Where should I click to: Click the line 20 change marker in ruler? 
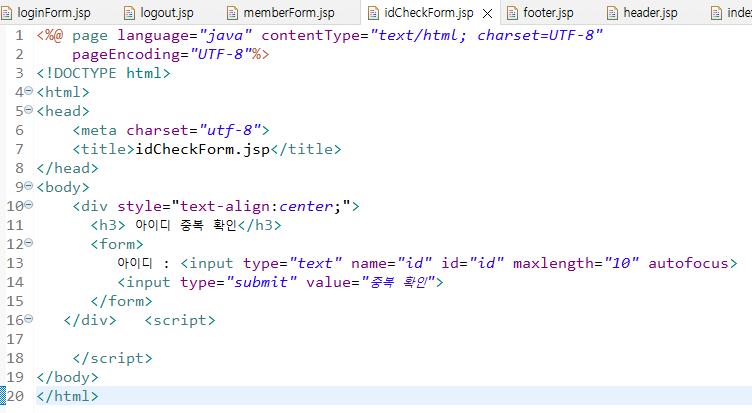(x=3, y=396)
